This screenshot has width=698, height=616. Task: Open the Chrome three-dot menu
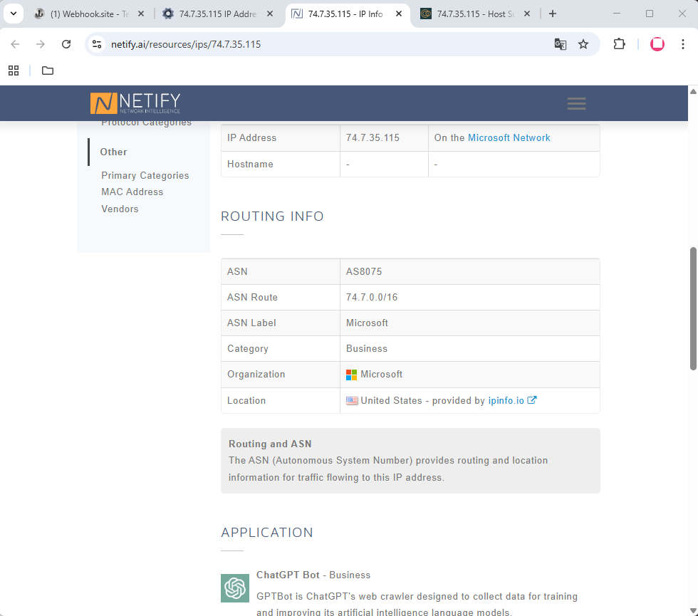[683, 44]
